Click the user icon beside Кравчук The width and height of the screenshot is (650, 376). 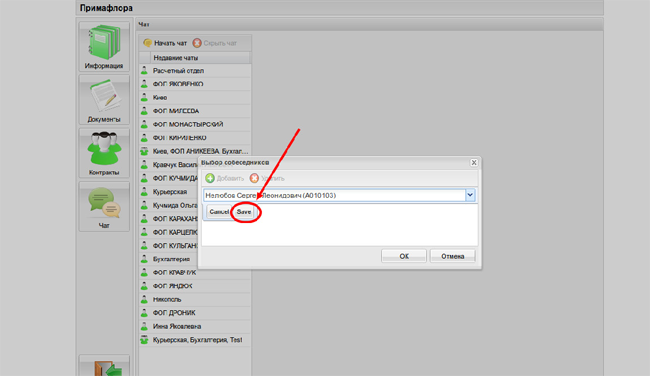[144, 165]
